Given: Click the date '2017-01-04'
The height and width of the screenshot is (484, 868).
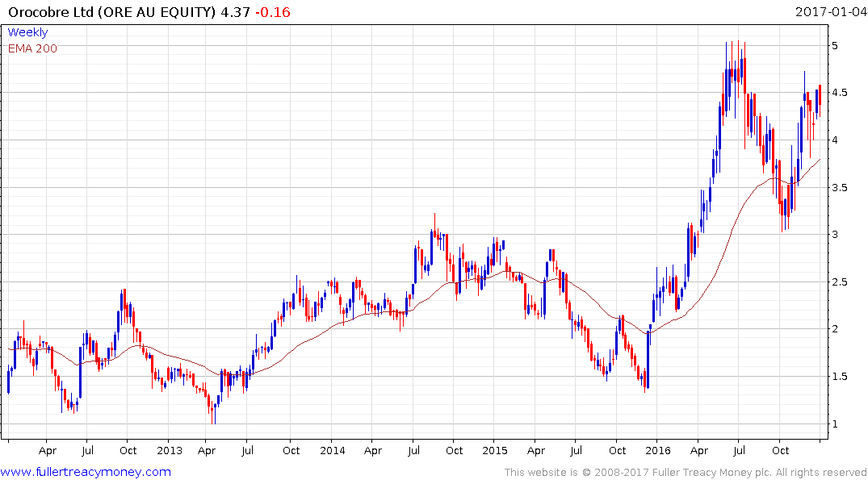Looking at the screenshot, I should pos(830,11).
